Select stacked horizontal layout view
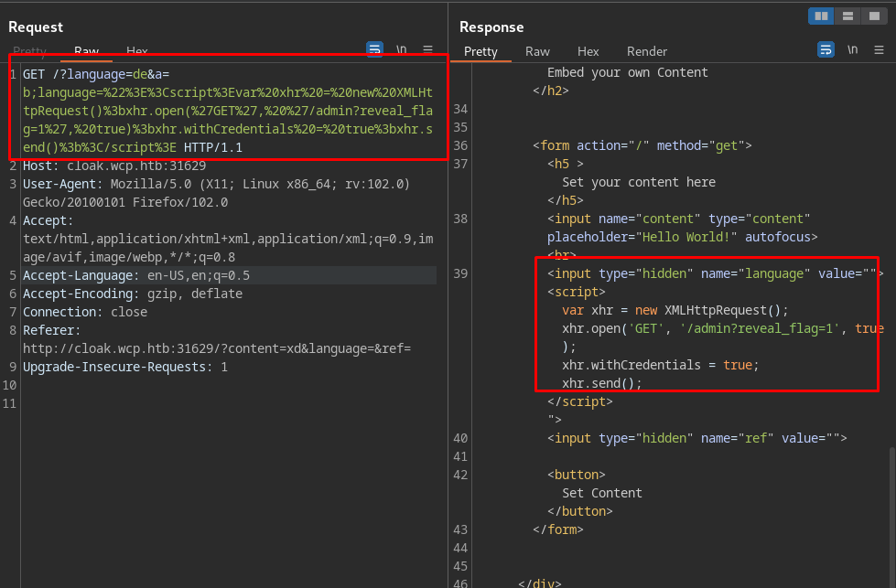896x588 pixels. pyautogui.click(x=848, y=16)
